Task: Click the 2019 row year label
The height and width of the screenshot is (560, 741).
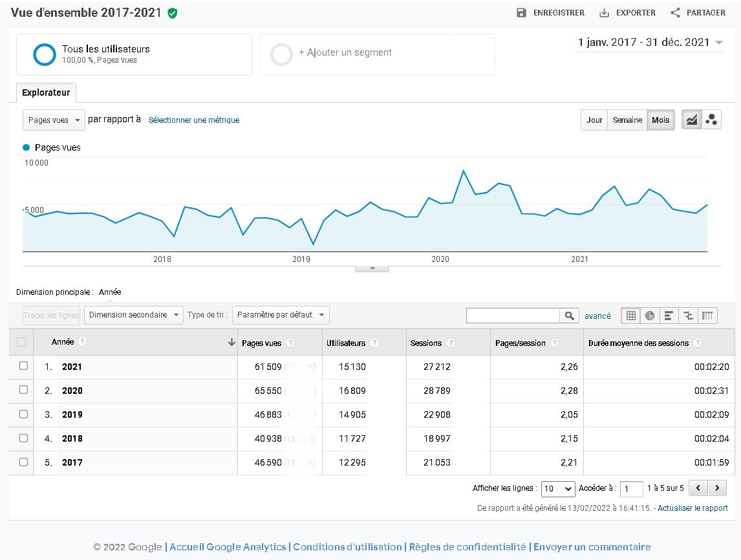Action: pyautogui.click(x=72, y=415)
